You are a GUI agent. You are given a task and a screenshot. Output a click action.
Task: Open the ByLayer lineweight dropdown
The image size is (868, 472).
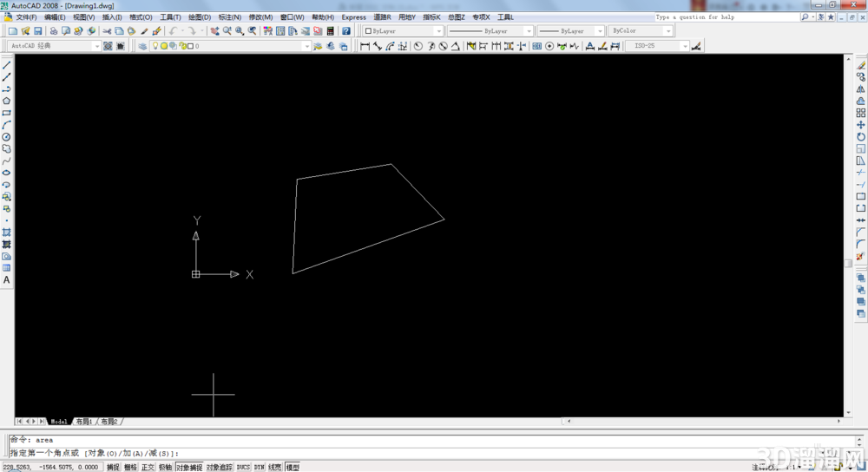pyautogui.click(x=600, y=31)
